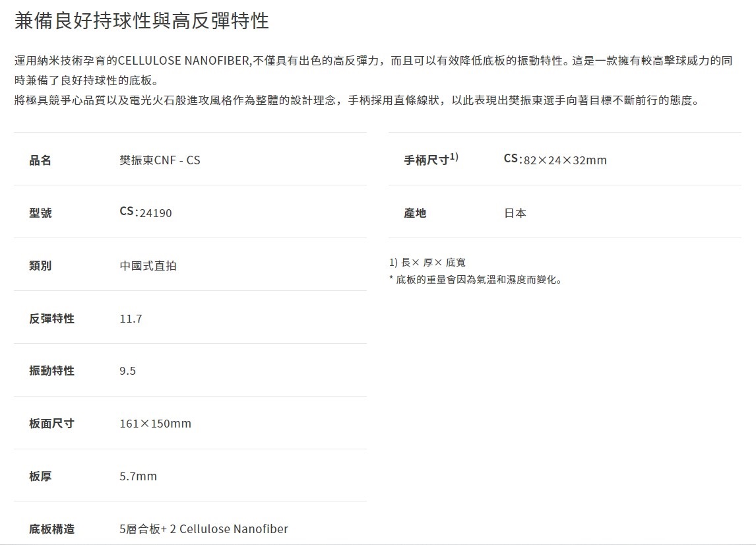
Task: Click the model value CS:24190
Action: 146,212
